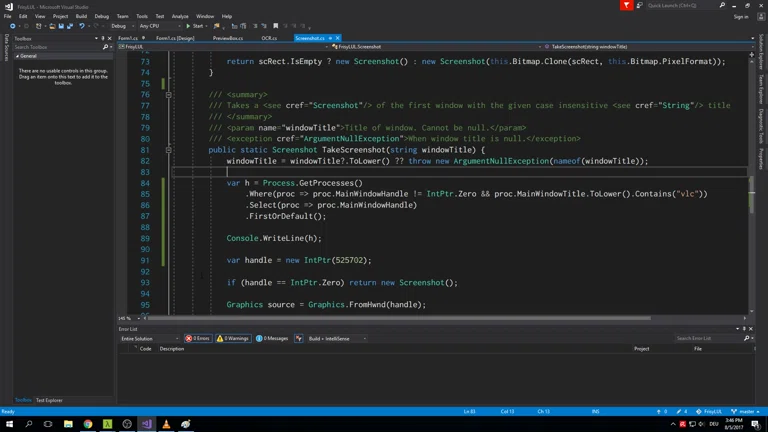Open the Debug configuration dropdown
The width and height of the screenshot is (768, 432).
122,26
